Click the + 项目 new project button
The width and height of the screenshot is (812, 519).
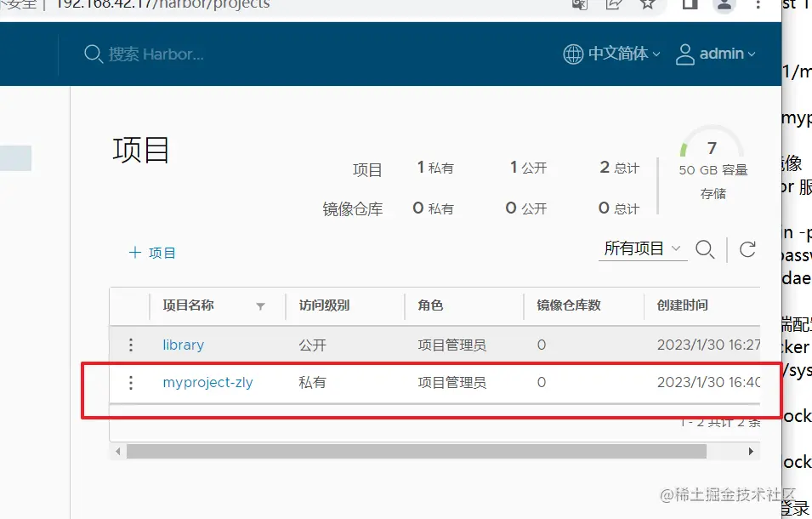152,253
